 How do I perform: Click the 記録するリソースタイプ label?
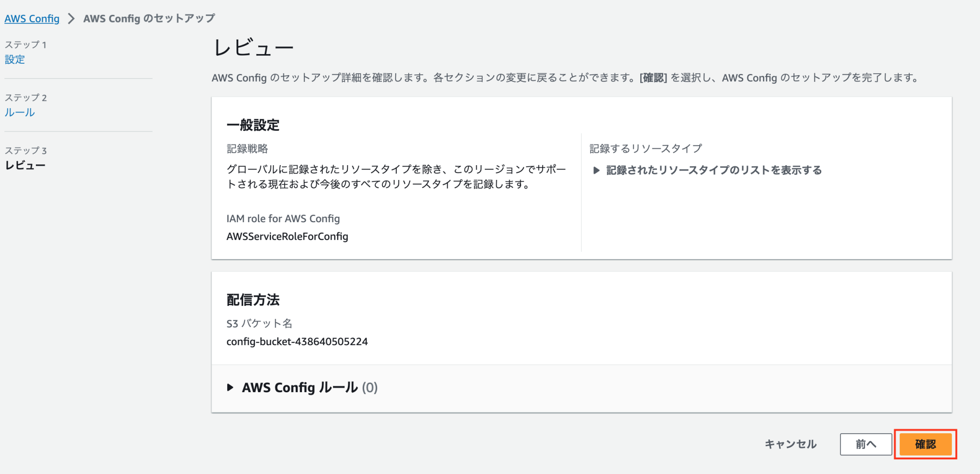pyautogui.click(x=645, y=148)
